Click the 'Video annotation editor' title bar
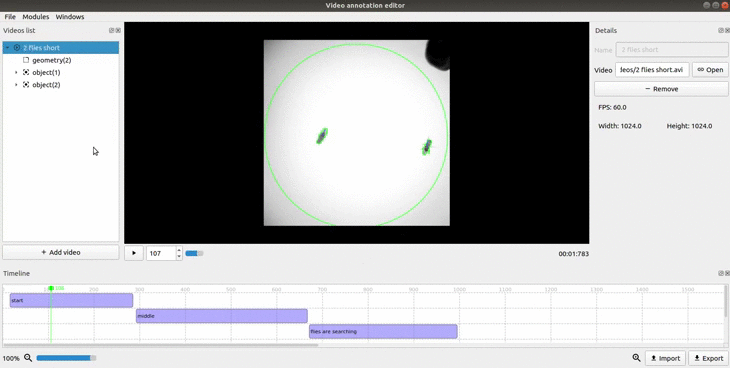 click(365, 6)
